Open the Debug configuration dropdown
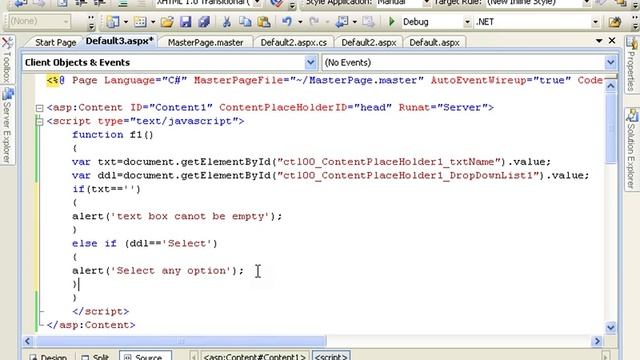Screen dimensions: 640x360 (x=467, y=22)
